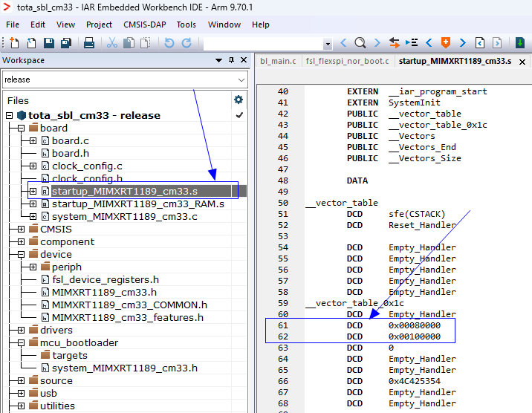The height and width of the screenshot is (413, 532).
Task: Click the New Document toolbar icon
Action: pyautogui.click(x=13, y=43)
